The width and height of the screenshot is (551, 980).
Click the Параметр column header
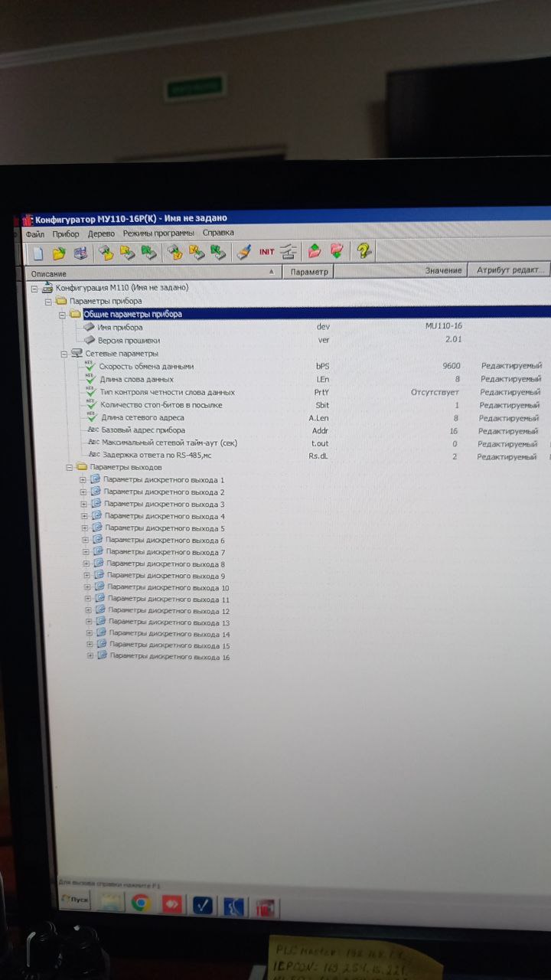coord(309,272)
